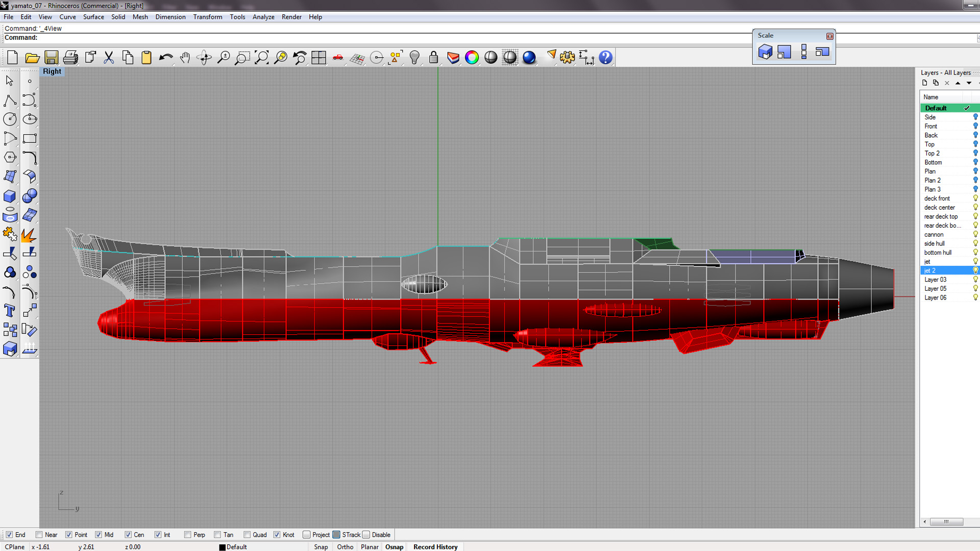
Task: Click the blue render sphere icon
Action: click(529, 58)
